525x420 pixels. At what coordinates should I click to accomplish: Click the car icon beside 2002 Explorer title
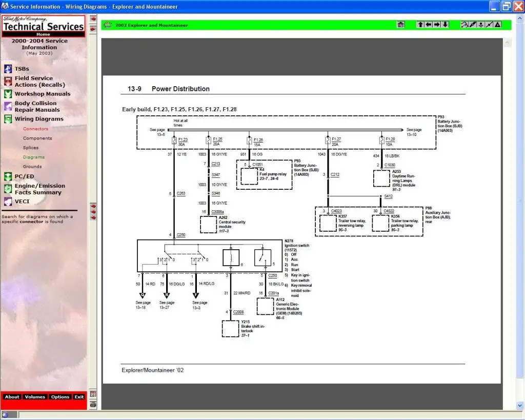point(108,25)
